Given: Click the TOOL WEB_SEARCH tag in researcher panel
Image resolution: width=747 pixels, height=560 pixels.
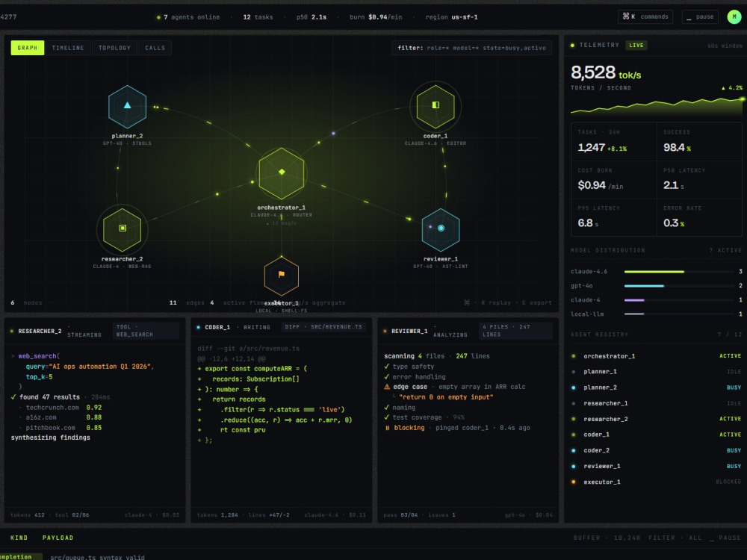Looking at the screenshot, I should 146,331.
